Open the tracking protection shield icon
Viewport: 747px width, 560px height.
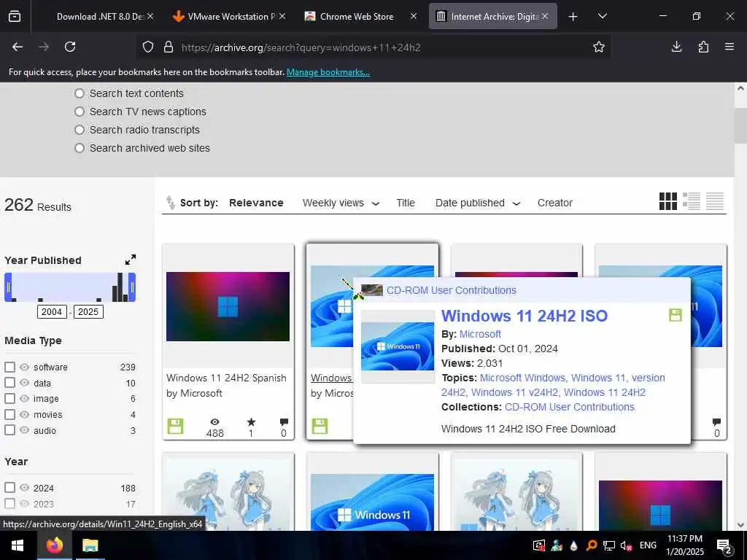tap(148, 47)
